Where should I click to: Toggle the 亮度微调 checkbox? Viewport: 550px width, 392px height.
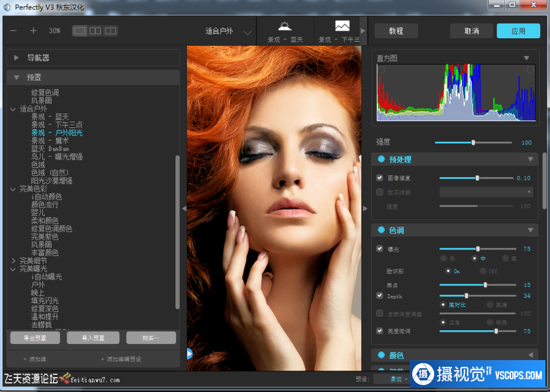pyautogui.click(x=380, y=331)
